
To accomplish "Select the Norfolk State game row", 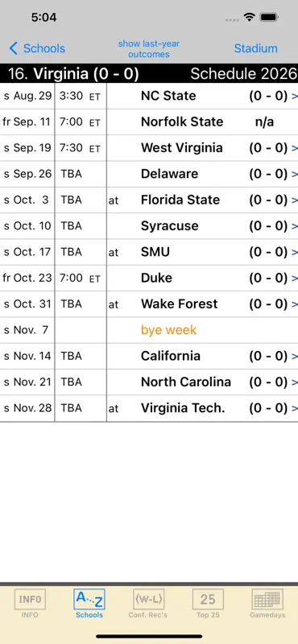I will point(149,122).
